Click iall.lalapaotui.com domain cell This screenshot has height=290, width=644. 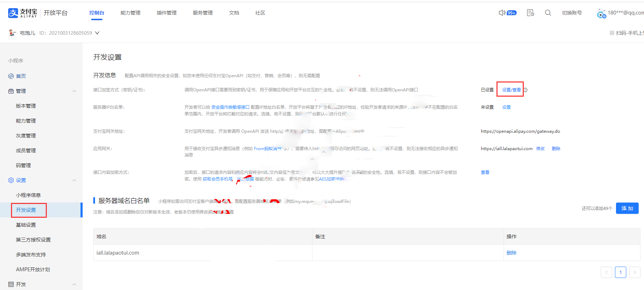pos(203,253)
